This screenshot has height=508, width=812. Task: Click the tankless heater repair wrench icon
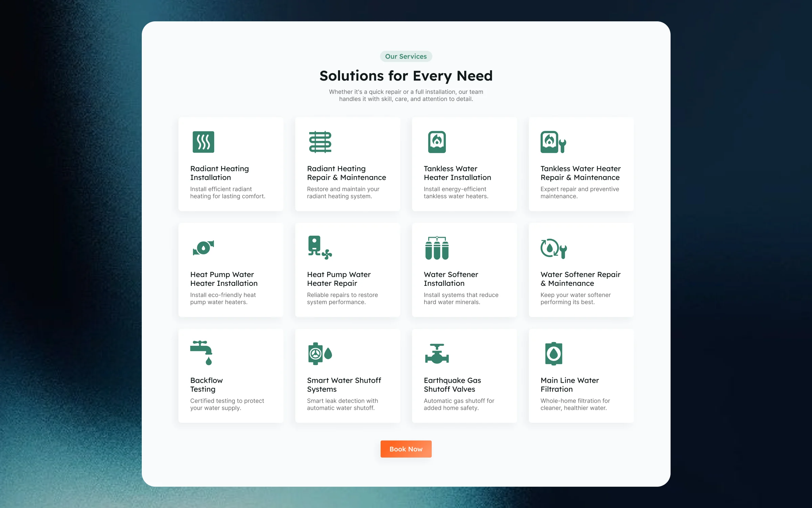click(x=553, y=142)
